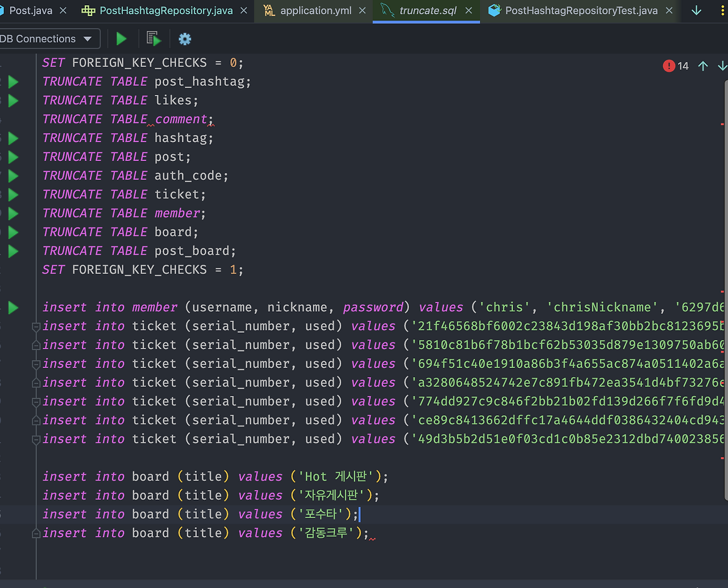This screenshot has width=728, height=588.
Task: Run the TRUNCATE TABLE post_hashtag statement
Action: pos(13,82)
